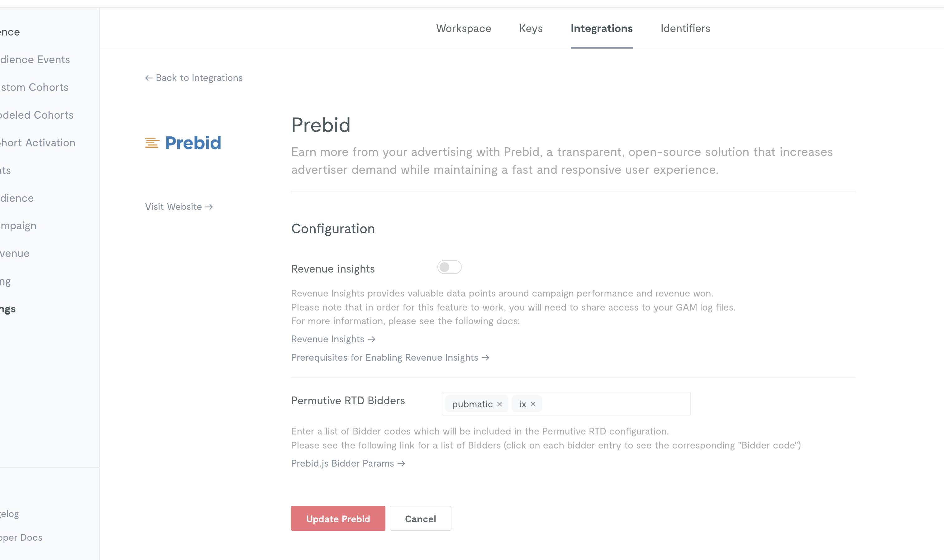Click the Prebid logo icon
Screen dimensions: 944x560
(151, 143)
